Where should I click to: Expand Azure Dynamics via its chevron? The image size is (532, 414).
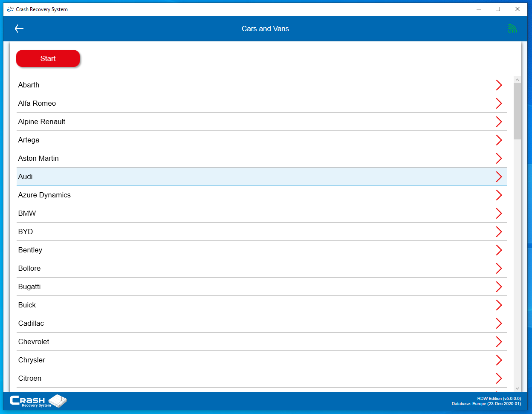[x=499, y=195]
